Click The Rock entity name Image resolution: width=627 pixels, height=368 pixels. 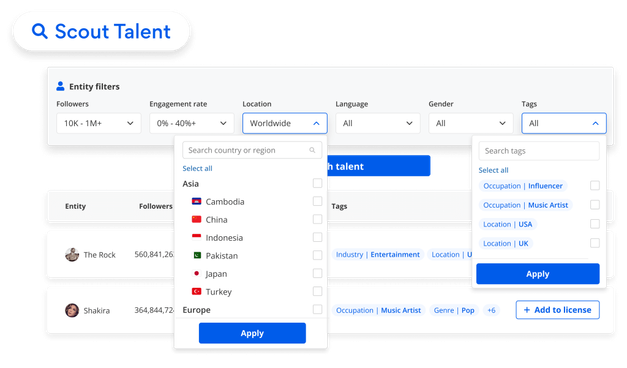tap(100, 255)
